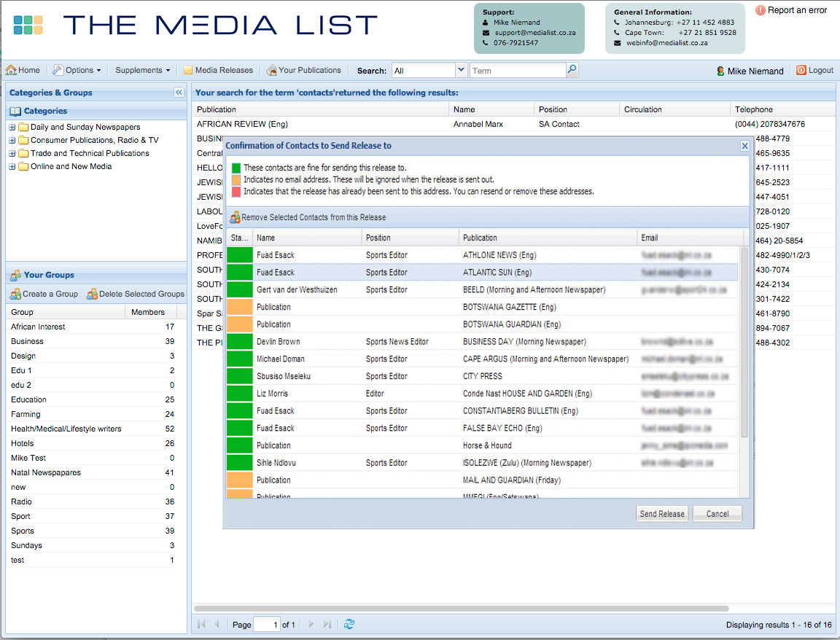The image size is (840, 640).
Task: Click the refresh icon in the pagination bar
Action: coord(349,624)
